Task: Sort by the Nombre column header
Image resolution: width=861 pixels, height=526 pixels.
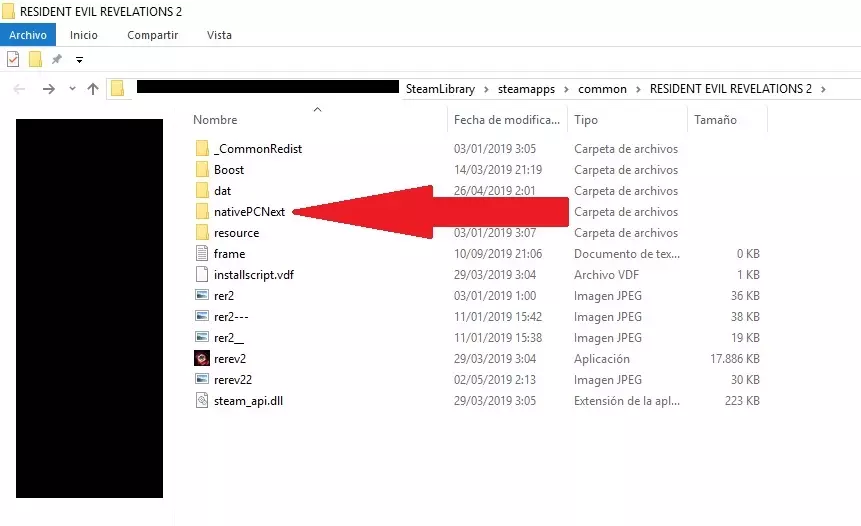Action: (215, 120)
